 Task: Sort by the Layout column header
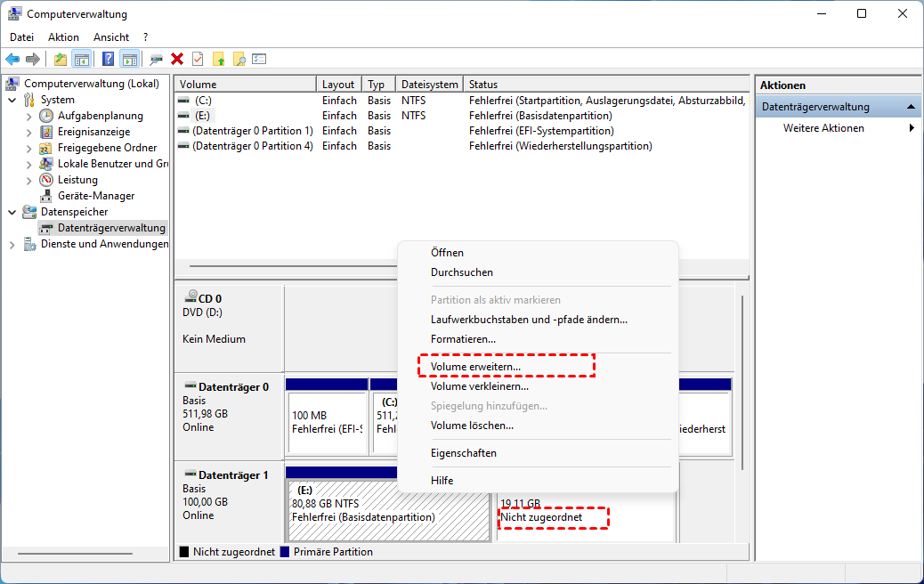click(x=339, y=85)
